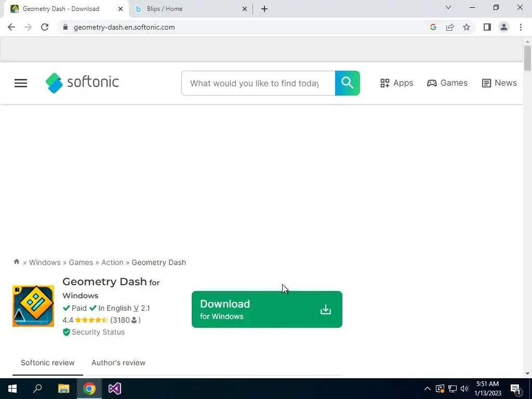Share this page icon
Viewport: 532px width, 399px height.
pyautogui.click(x=450, y=27)
